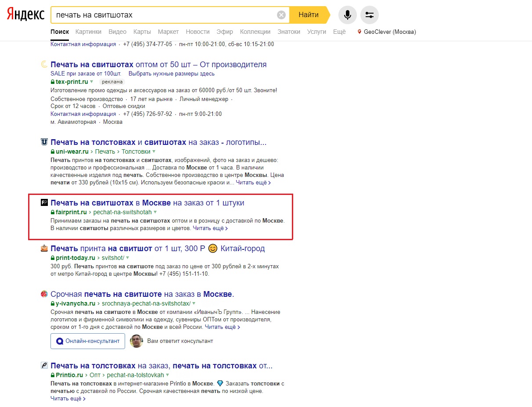Open result Срочная печать на свитшоте на заказ

pyautogui.click(x=142, y=294)
